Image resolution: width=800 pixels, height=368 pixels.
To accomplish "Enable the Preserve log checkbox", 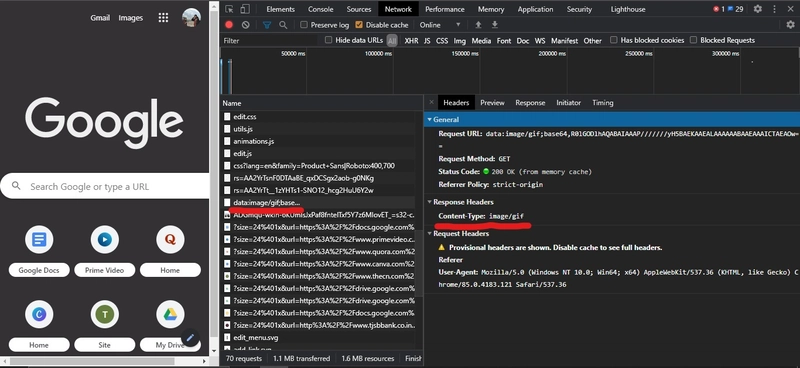I will 304,24.
